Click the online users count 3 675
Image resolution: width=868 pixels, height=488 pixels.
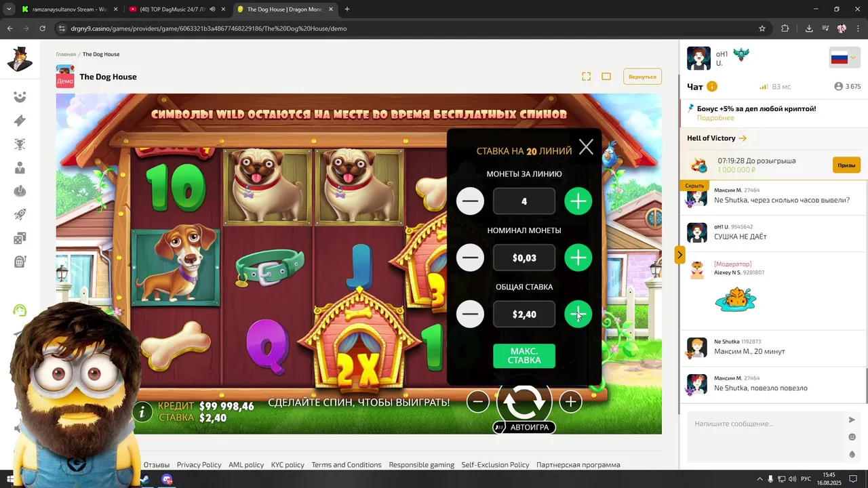pyautogui.click(x=848, y=87)
